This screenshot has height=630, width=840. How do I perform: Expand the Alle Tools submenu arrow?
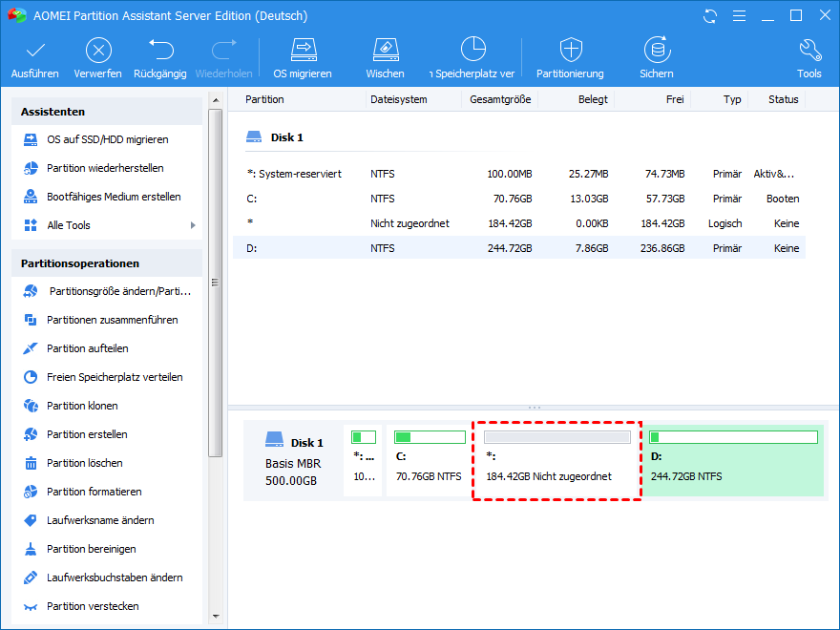click(x=193, y=225)
